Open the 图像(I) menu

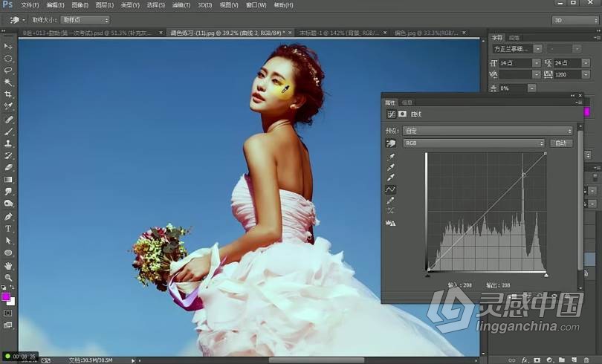point(80,5)
